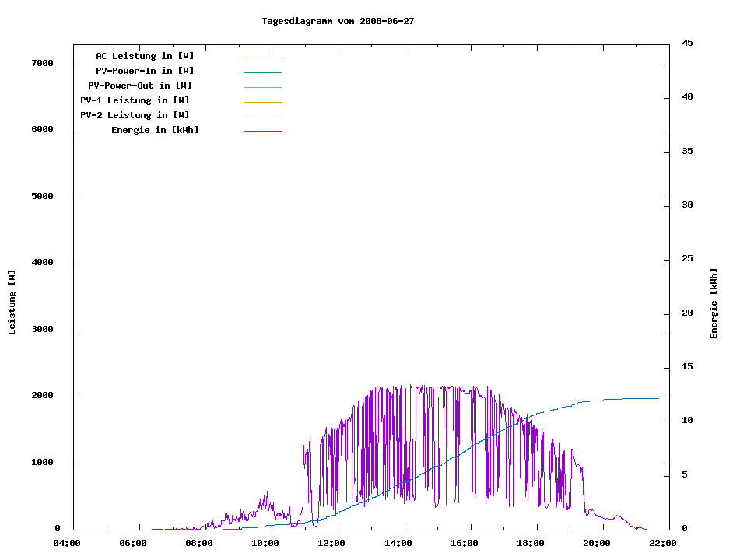The width and height of the screenshot is (747, 560).
Task: Click the 'Leistung [W]' left axis title
Action: tap(12, 303)
